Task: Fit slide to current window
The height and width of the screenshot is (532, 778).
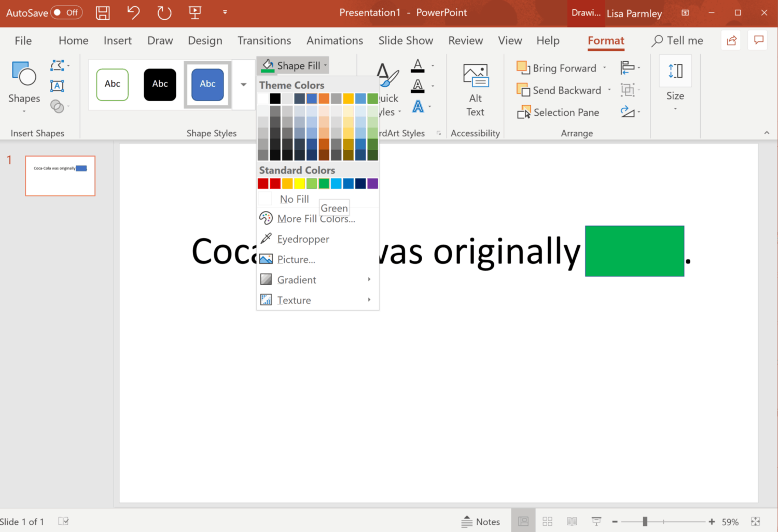Action: (x=756, y=522)
